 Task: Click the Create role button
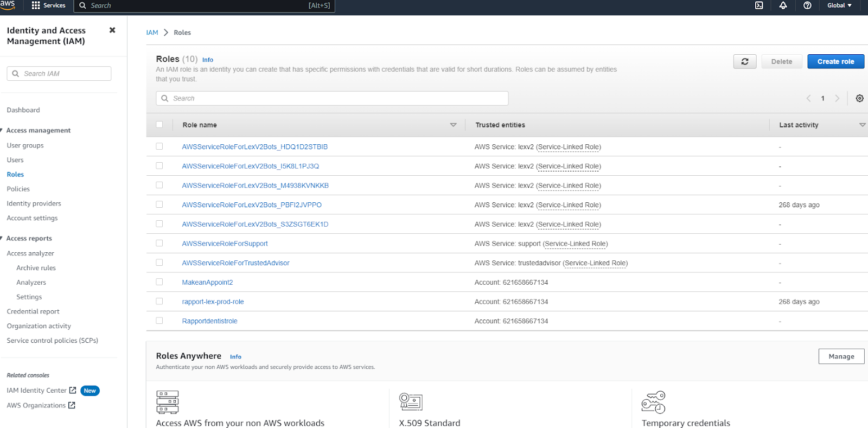[x=835, y=62]
